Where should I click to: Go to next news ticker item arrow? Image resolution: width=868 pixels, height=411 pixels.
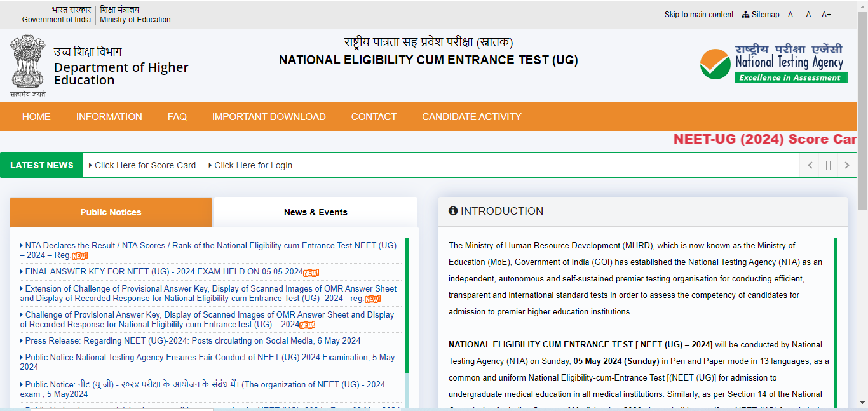[846, 165]
